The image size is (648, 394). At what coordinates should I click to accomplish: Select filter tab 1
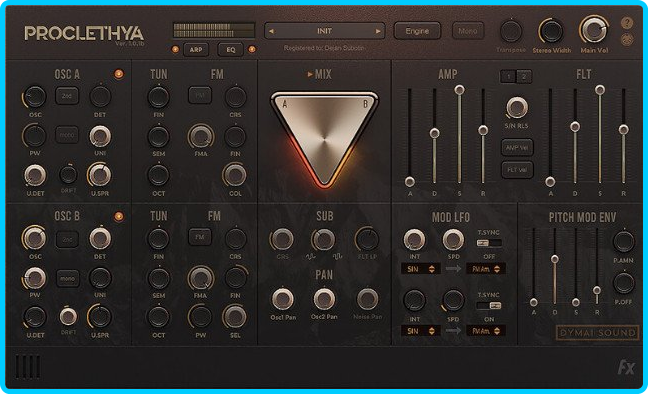tap(508, 76)
